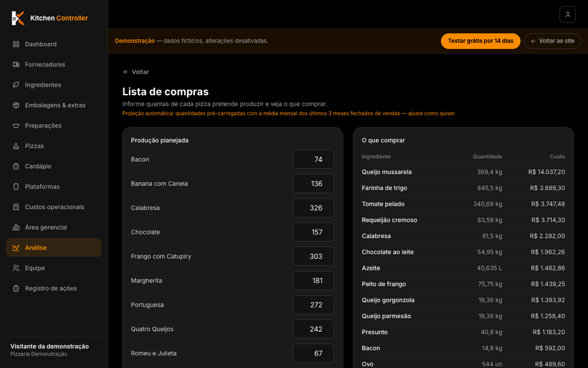Click the Cardápio clipboard icon
Image resolution: width=588 pixels, height=368 pixels.
coord(16,166)
